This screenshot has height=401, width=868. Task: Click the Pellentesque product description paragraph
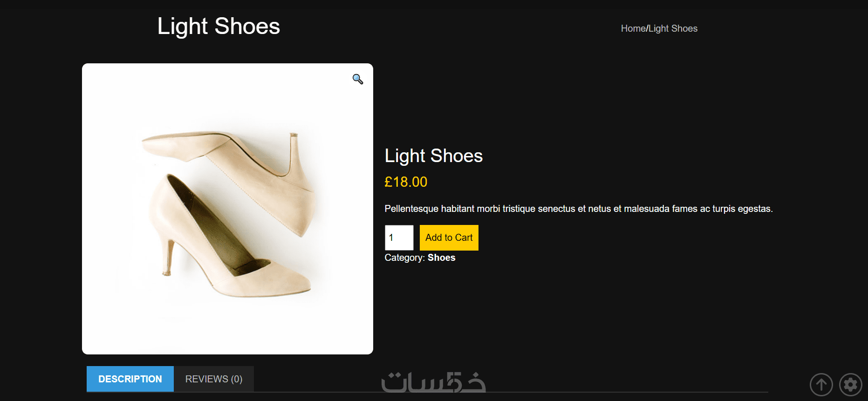click(x=578, y=209)
